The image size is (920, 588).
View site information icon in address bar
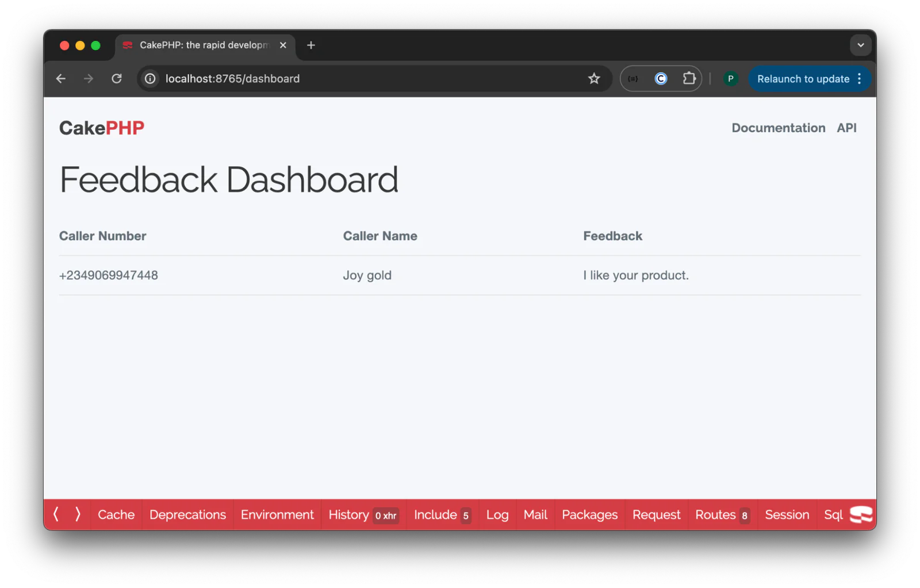point(150,79)
